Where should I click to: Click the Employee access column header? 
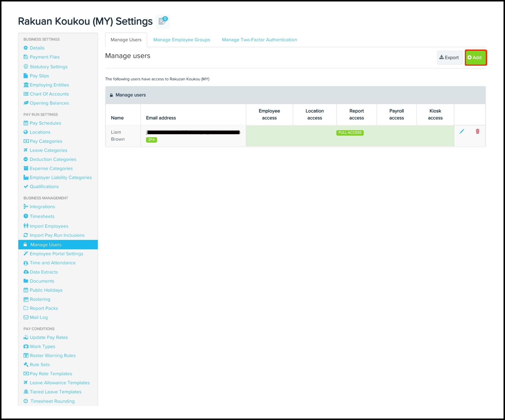[x=269, y=114]
